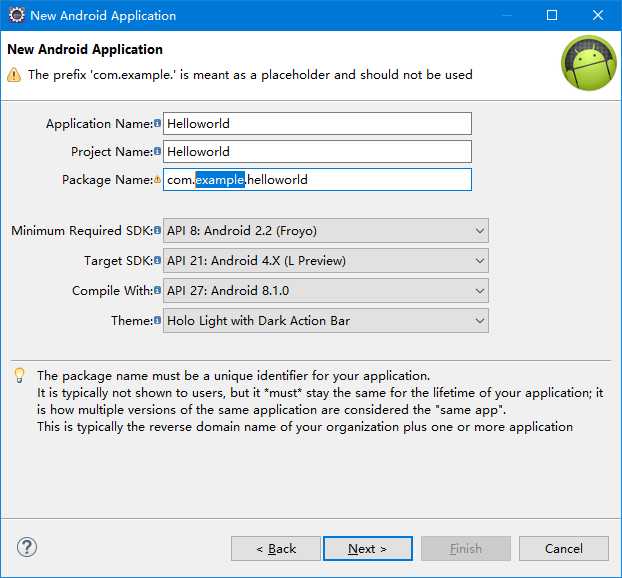The width and height of the screenshot is (622, 578).
Task: Click the info icon beside Target SDK
Action: [x=157, y=260]
